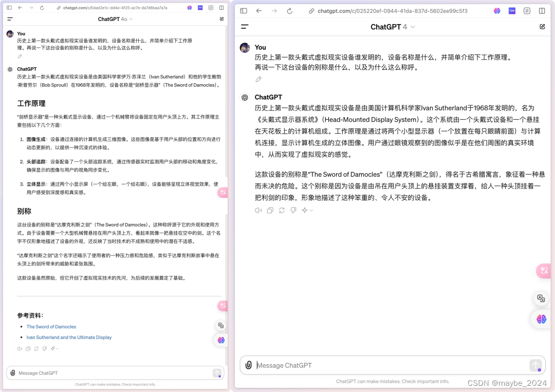Click the brain floating button in left window
The image size is (555, 392).
[x=221, y=340]
